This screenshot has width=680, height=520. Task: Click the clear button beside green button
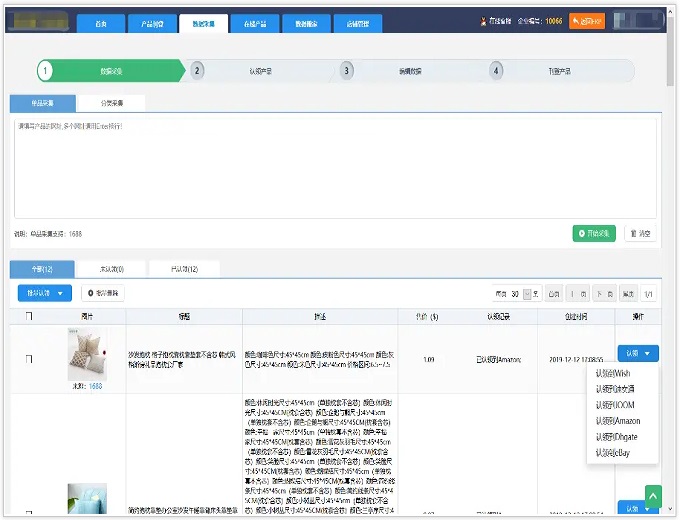(x=640, y=233)
